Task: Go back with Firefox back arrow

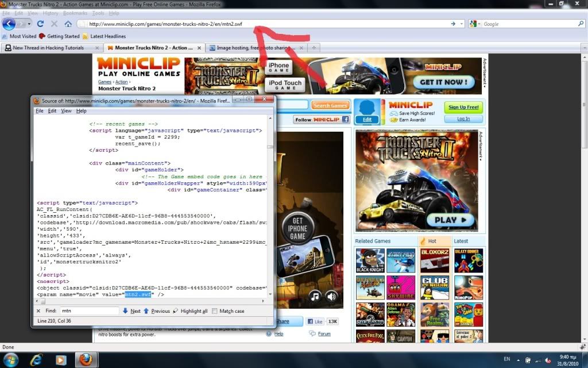Action: click(9, 24)
